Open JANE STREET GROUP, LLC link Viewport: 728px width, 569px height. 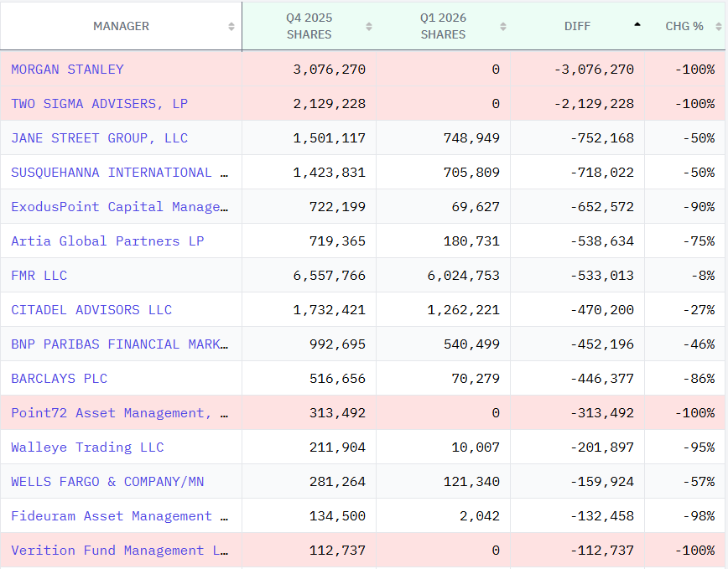pyautogui.click(x=99, y=137)
